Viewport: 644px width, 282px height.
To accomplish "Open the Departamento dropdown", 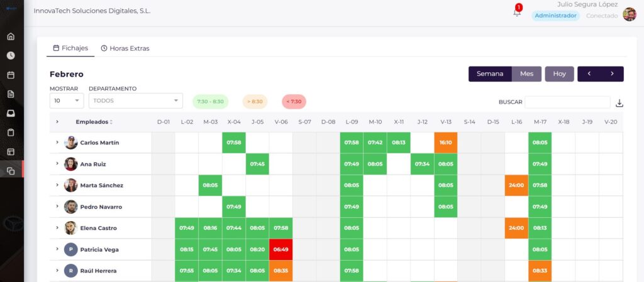I will click(x=135, y=100).
